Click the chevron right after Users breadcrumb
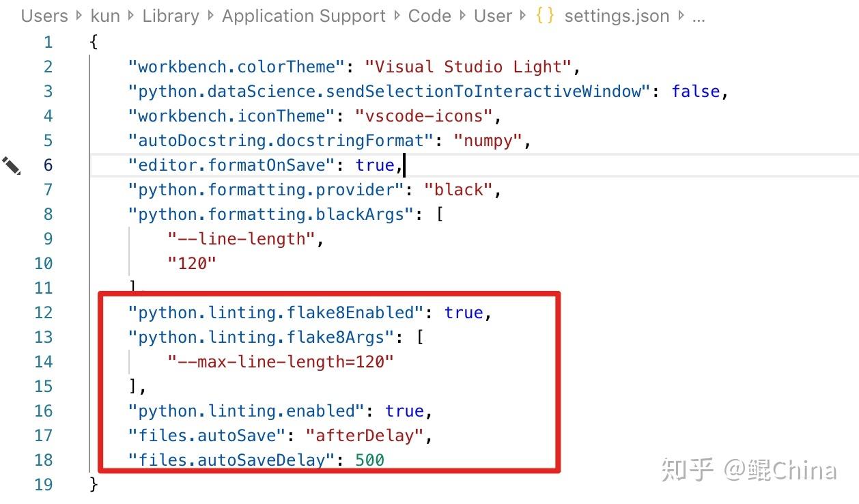Image resolution: width=859 pixels, height=504 pixels. pyautogui.click(x=79, y=16)
